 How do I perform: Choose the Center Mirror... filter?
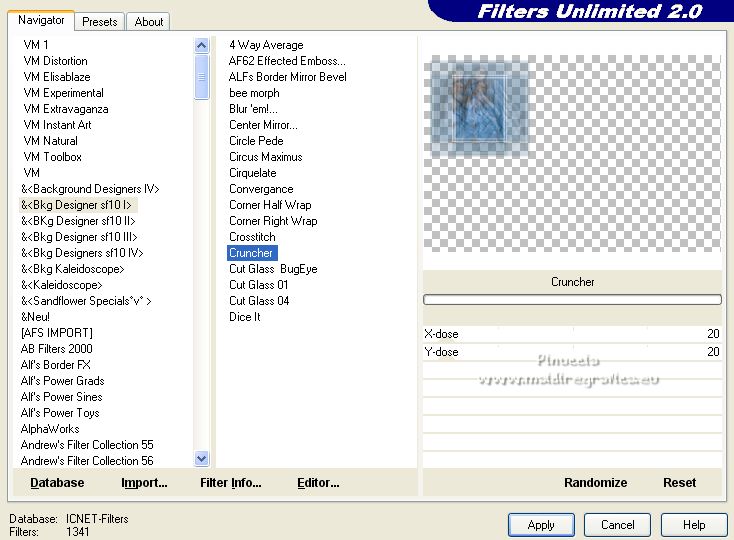[263, 124]
